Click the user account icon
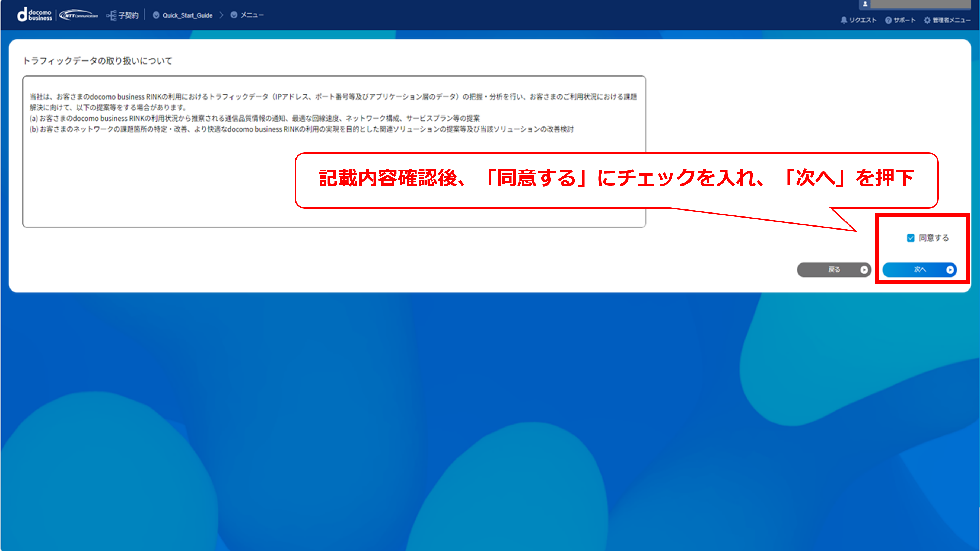The width and height of the screenshot is (980, 551). point(865,4)
